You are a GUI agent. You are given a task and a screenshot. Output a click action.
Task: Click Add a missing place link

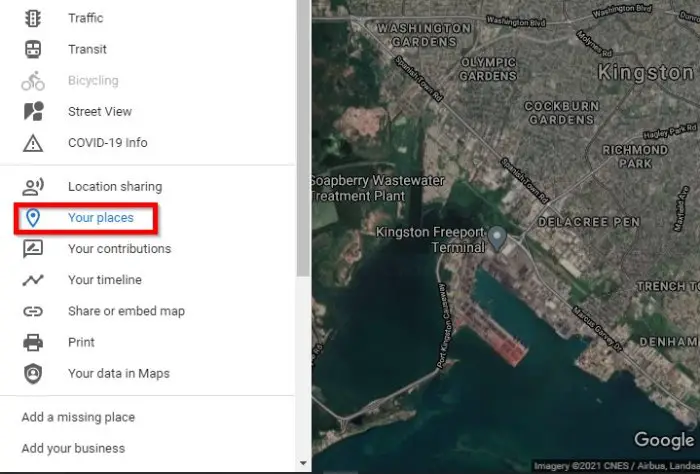78,417
